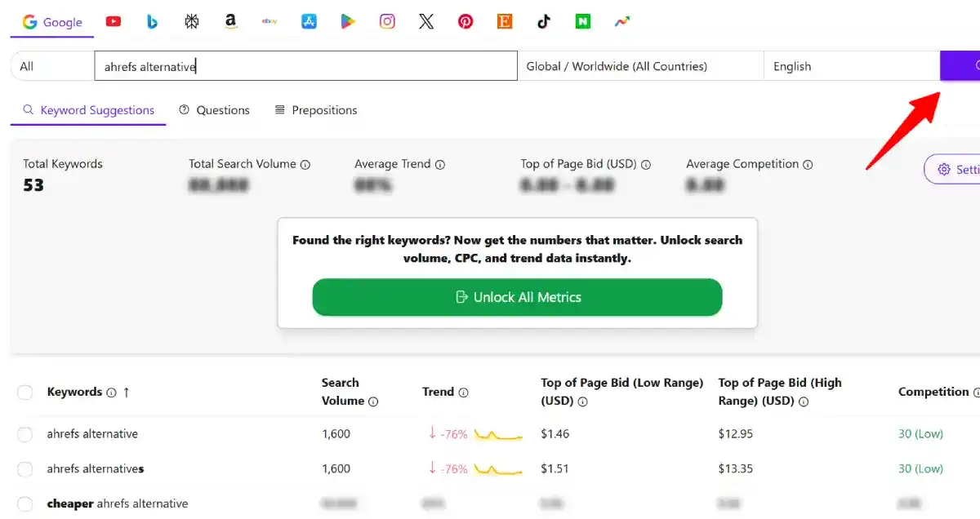
Task: Click the keyword text cheaper ahrefs alternative
Action: (118, 503)
